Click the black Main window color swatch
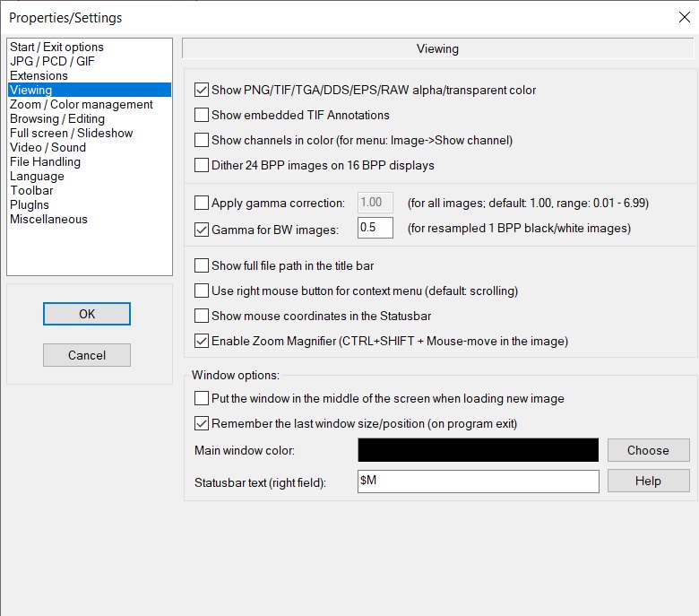Image resolution: width=699 pixels, height=616 pixels. coord(478,450)
